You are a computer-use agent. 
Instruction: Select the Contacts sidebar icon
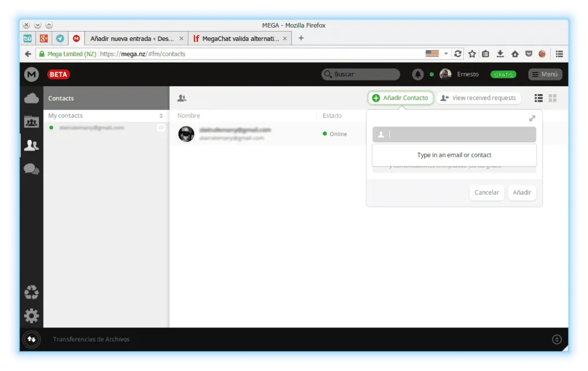click(32, 145)
